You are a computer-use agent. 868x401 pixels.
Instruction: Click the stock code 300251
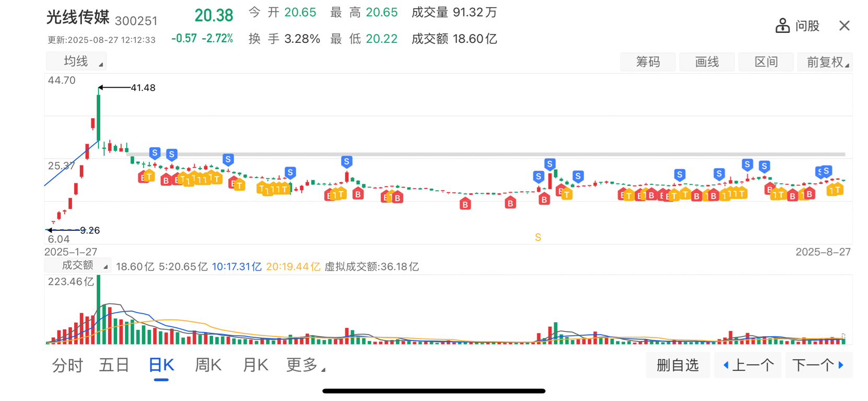pyautogui.click(x=136, y=21)
